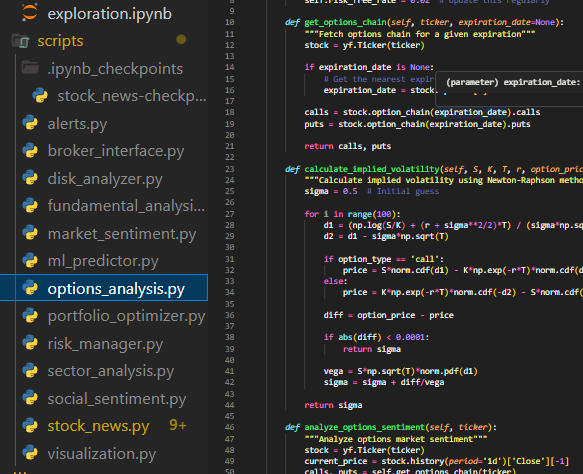Click get_options_chain function name

tap(345, 22)
